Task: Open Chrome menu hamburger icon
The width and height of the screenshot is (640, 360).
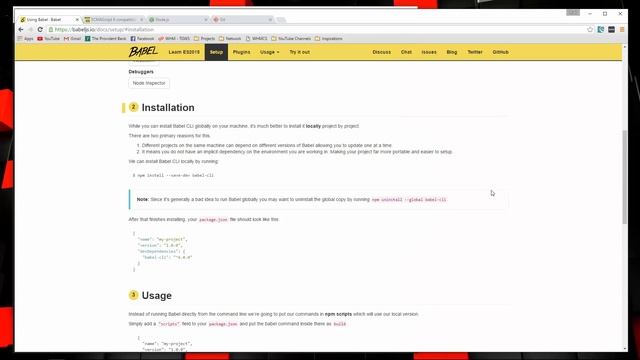Action: [622, 29]
